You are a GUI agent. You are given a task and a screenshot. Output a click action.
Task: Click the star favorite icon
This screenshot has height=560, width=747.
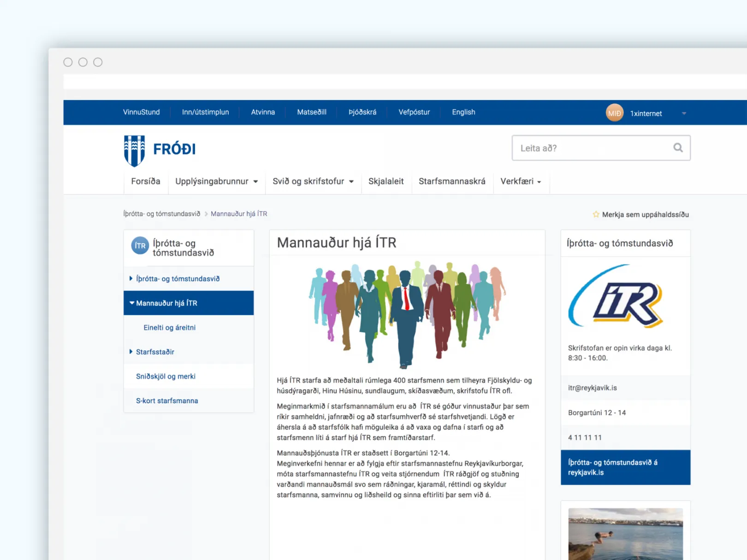[596, 214]
